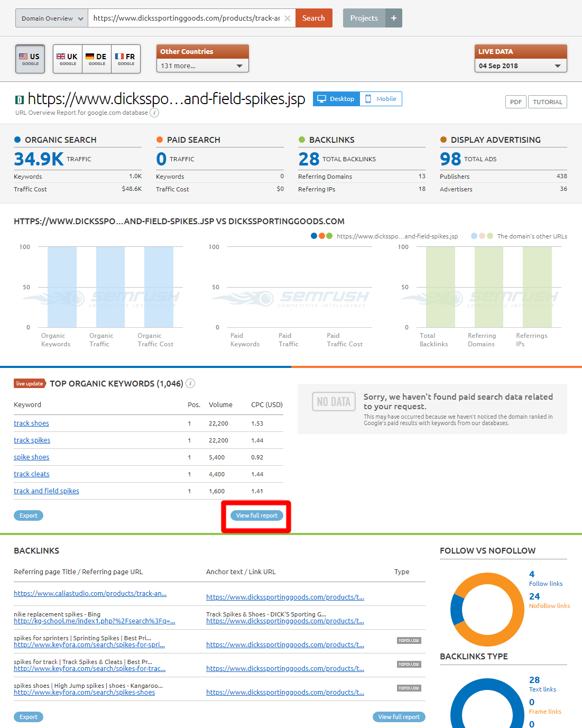
Task: Select the US Google flag database
Action: point(30,59)
